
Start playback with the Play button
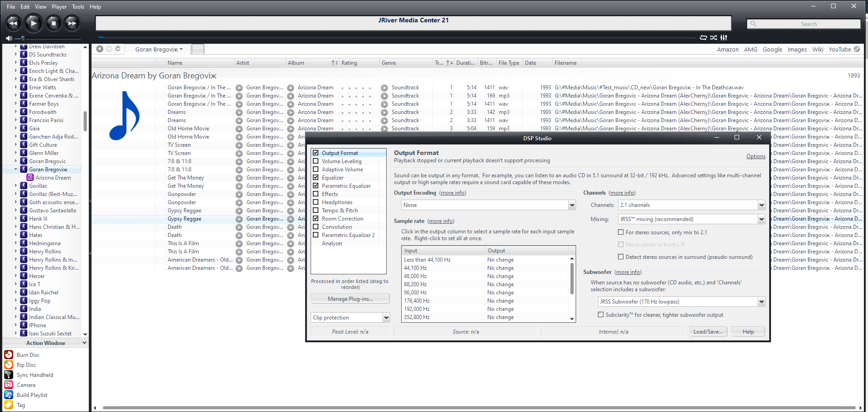[x=33, y=23]
